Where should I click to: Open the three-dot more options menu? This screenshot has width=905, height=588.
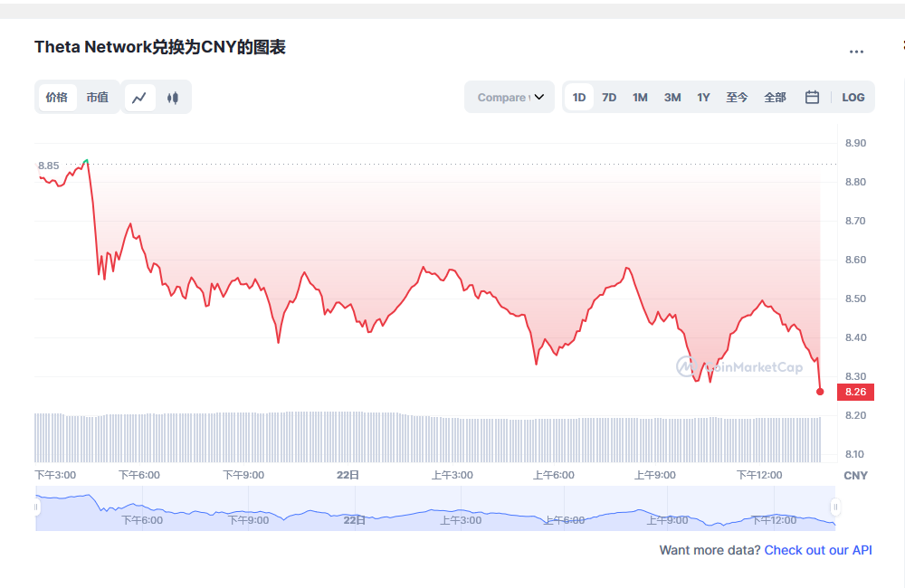(x=856, y=52)
